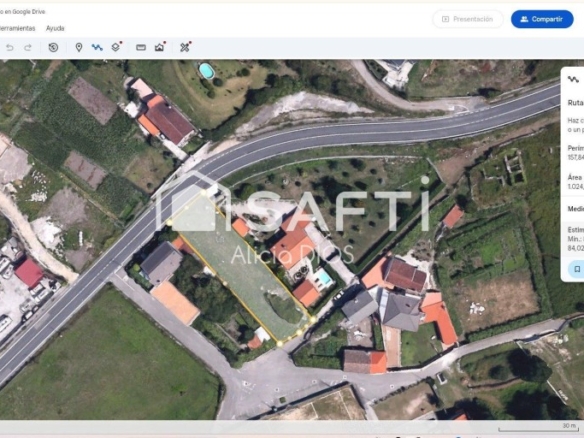Click the satellite tool icon in the toolbar
The image size is (584, 438).
pyautogui.click(x=185, y=47)
